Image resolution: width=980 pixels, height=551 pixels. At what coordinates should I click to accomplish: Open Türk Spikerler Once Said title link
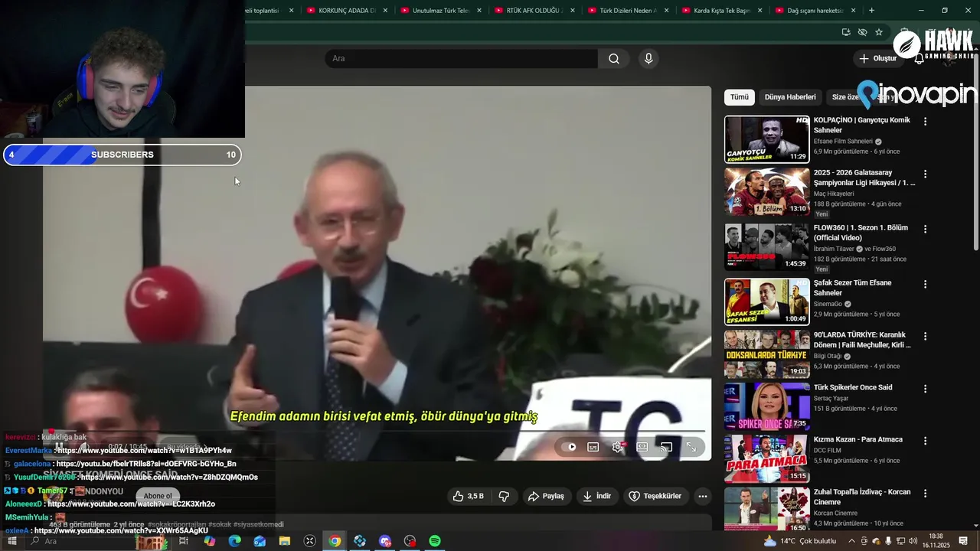tap(853, 387)
